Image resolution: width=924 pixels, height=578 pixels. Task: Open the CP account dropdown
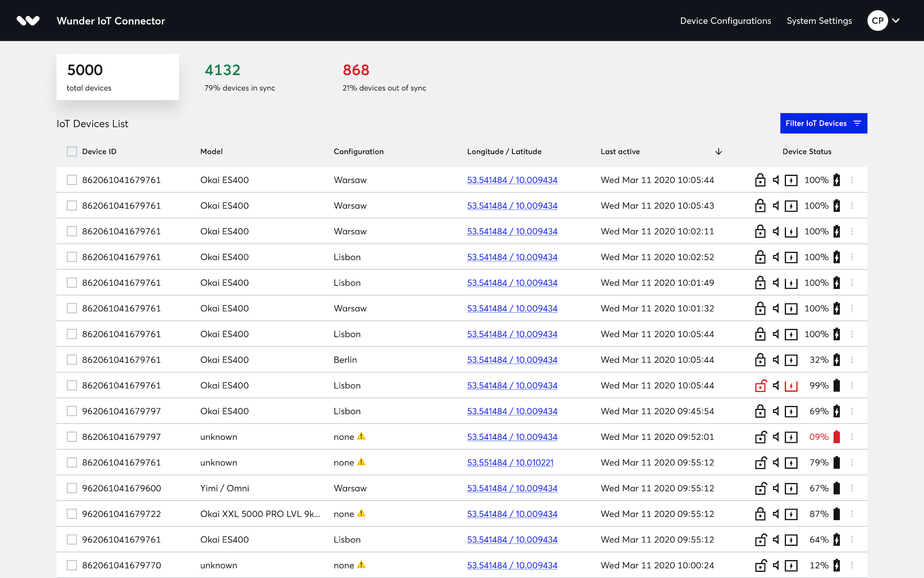click(x=884, y=20)
